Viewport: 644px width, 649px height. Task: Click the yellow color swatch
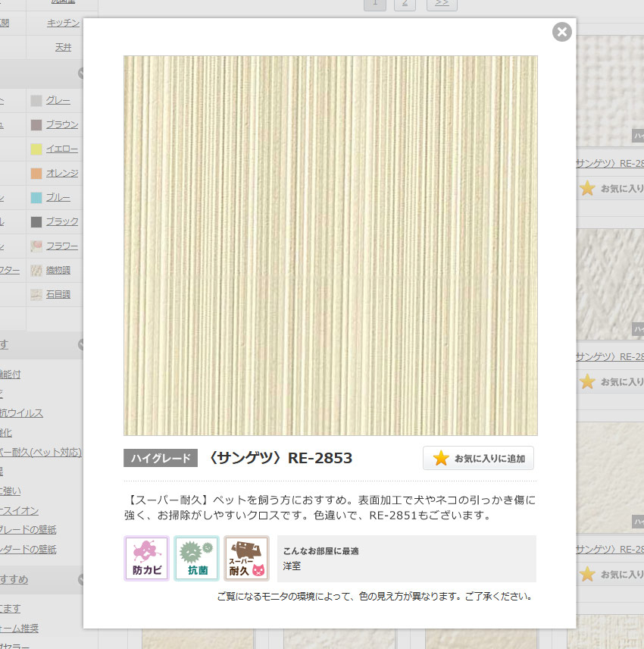point(36,149)
